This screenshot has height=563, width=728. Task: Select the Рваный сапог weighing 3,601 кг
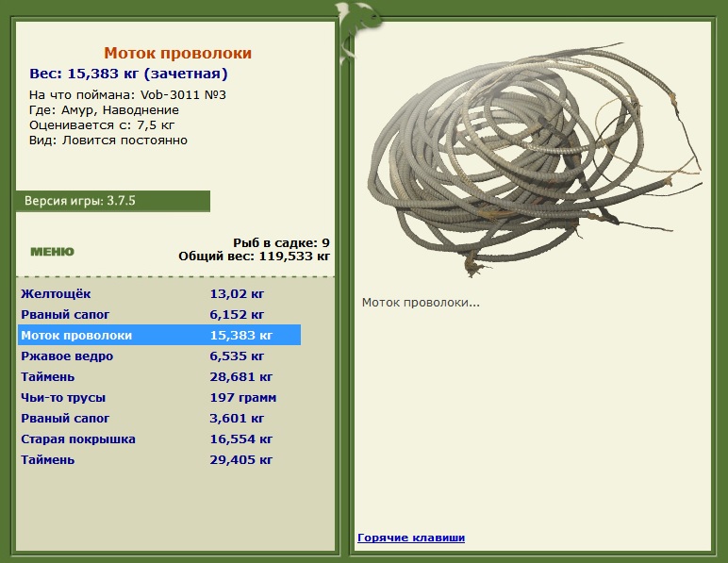(159, 418)
